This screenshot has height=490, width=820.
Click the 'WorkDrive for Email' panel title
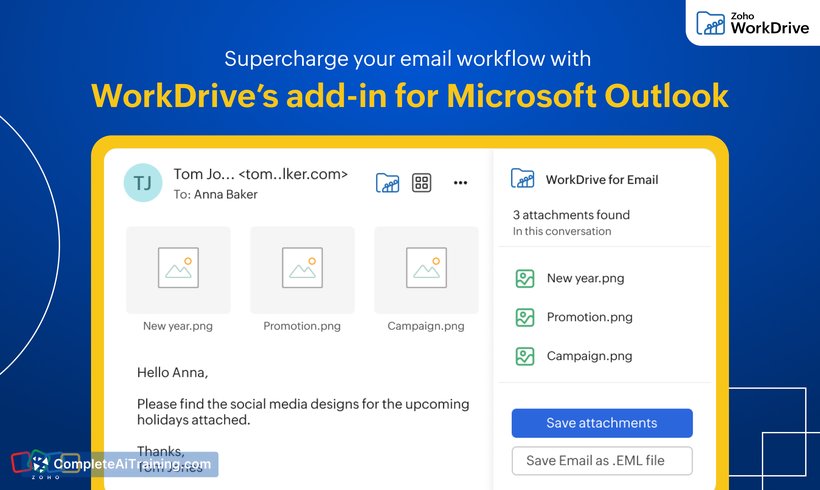[602, 180]
